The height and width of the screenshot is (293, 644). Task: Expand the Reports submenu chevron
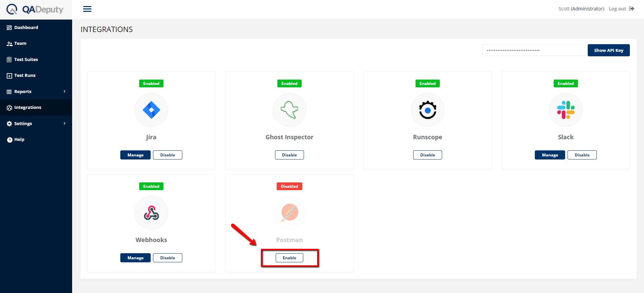pyautogui.click(x=64, y=91)
